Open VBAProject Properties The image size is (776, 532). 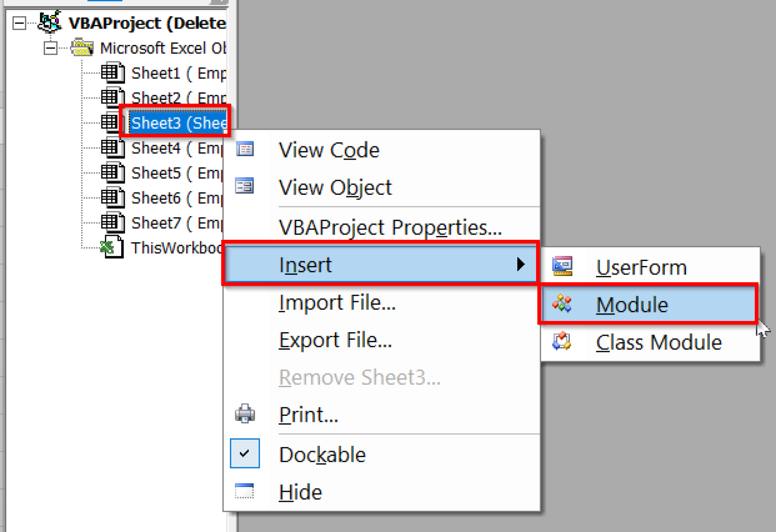(390, 228)
